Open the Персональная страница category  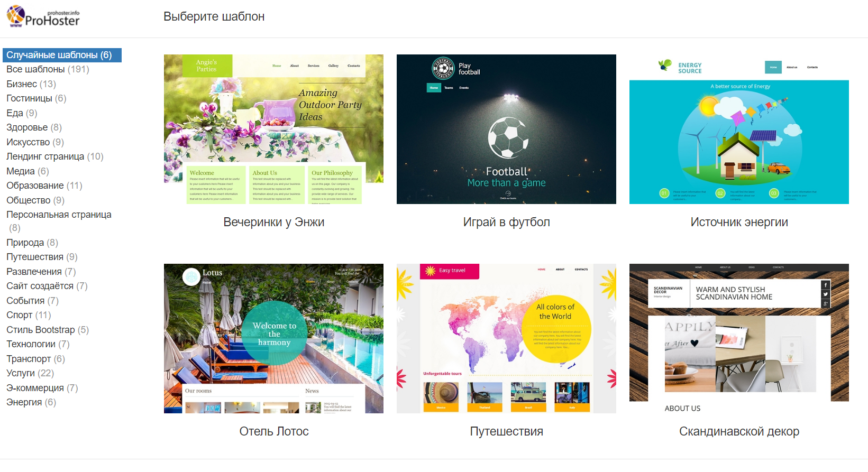59,221
